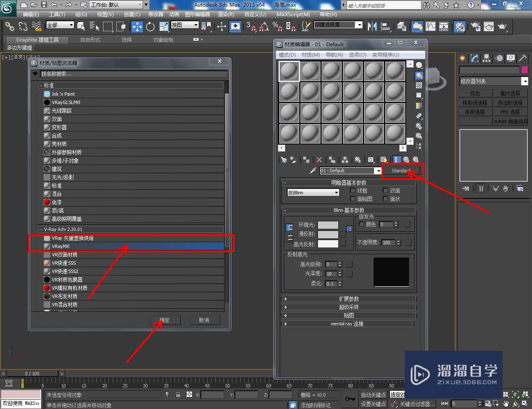Screen dimensions: 532x409
Task: Click Show Shaded Material in Viewport icon
Action: [384, 160]
